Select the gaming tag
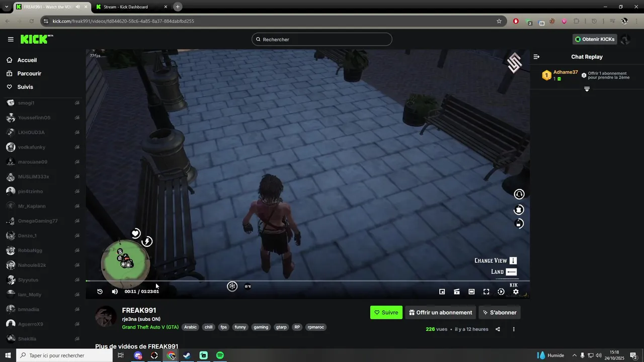Screen dimensions: 644x362 (x=261, y=327)
